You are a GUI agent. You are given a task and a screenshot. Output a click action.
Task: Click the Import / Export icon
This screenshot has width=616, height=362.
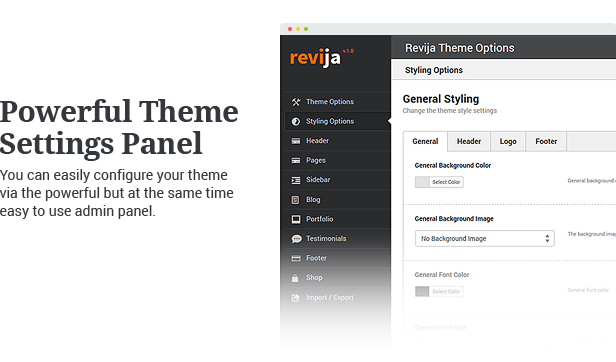point(295,298)
